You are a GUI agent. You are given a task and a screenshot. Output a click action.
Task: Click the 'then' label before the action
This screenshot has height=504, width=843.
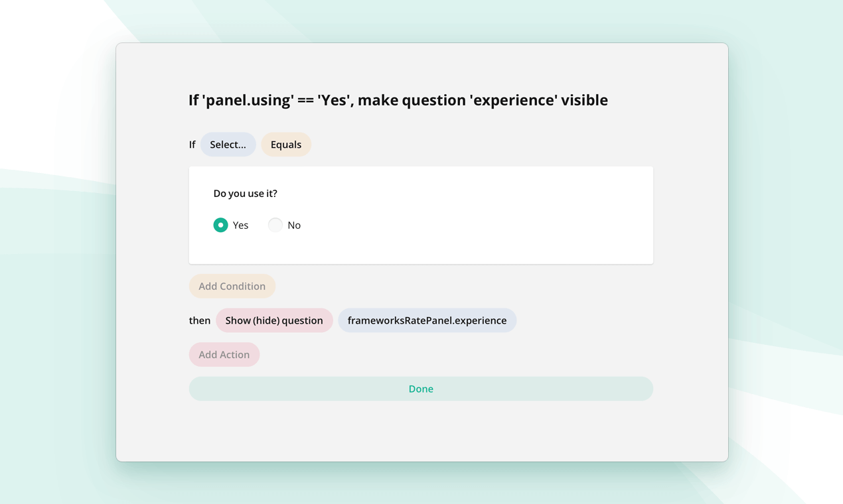click(199, 320)
